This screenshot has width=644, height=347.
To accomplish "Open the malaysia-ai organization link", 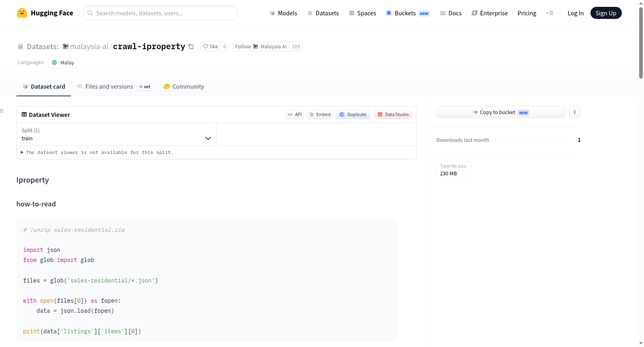I will [89, 46].
